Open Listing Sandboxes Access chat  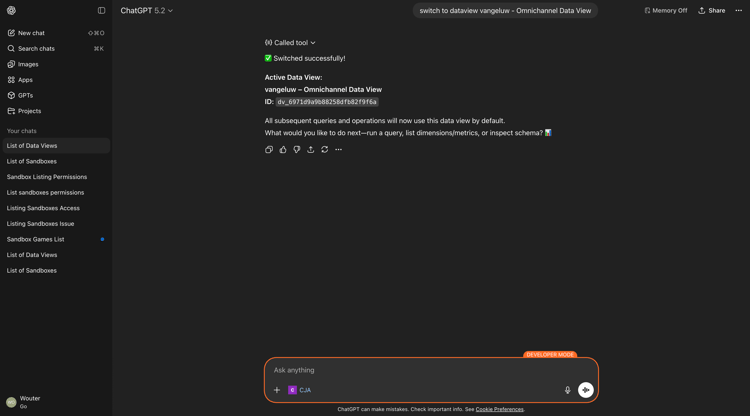[x=56, y=208]
